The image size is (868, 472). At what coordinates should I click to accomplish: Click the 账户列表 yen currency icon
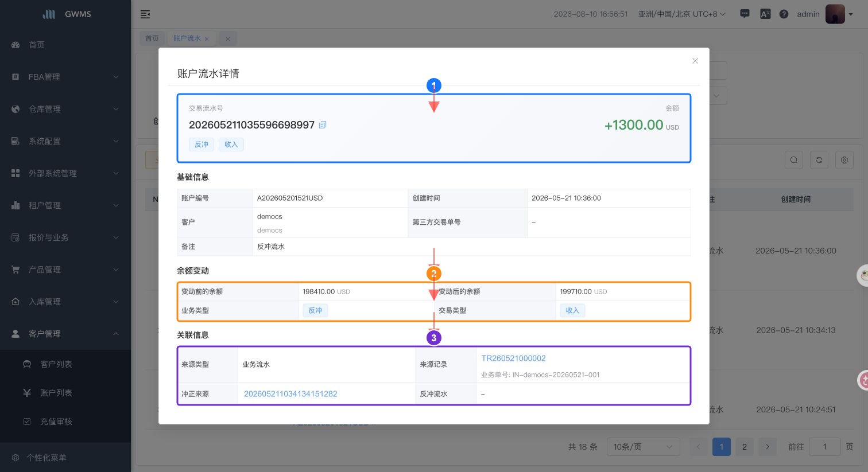(27, 393)
